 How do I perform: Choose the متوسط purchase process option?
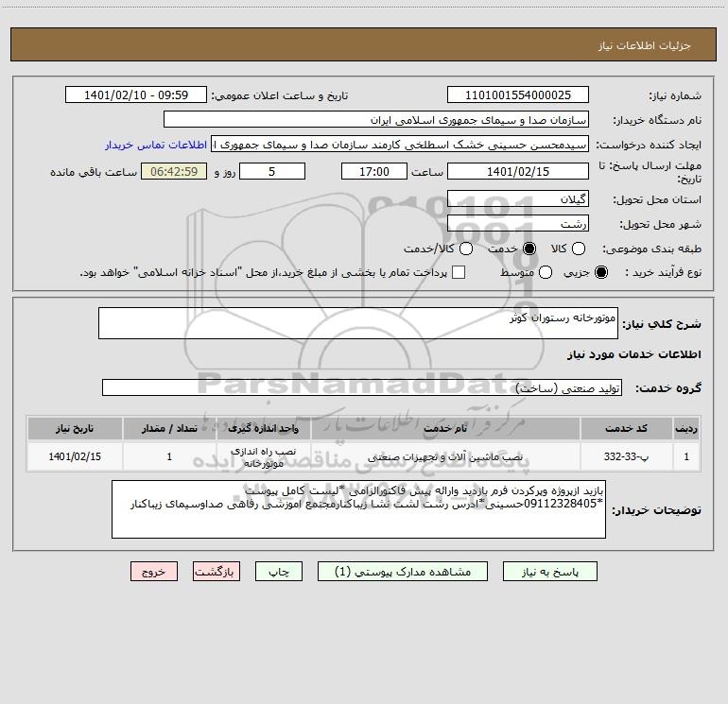coord(546,272)
